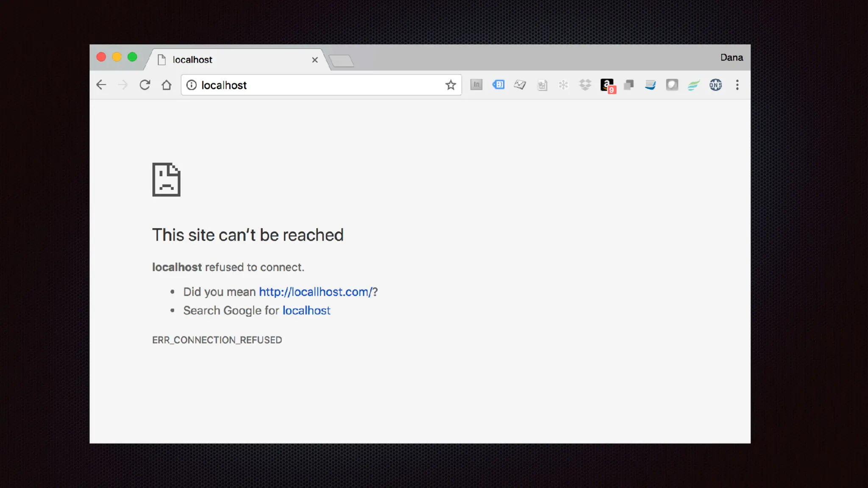Click the green feather extension icon
The image size is (868, 488).
(693, 86)
